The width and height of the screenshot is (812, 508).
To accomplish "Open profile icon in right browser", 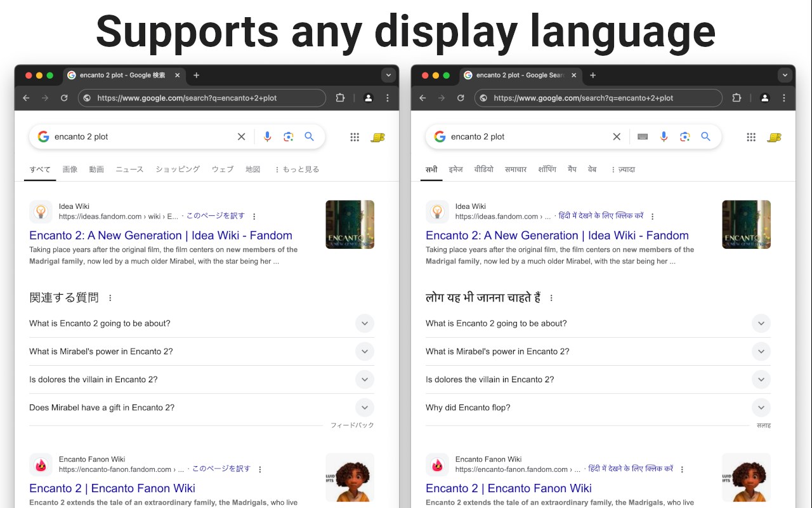I will click(765, 98).
